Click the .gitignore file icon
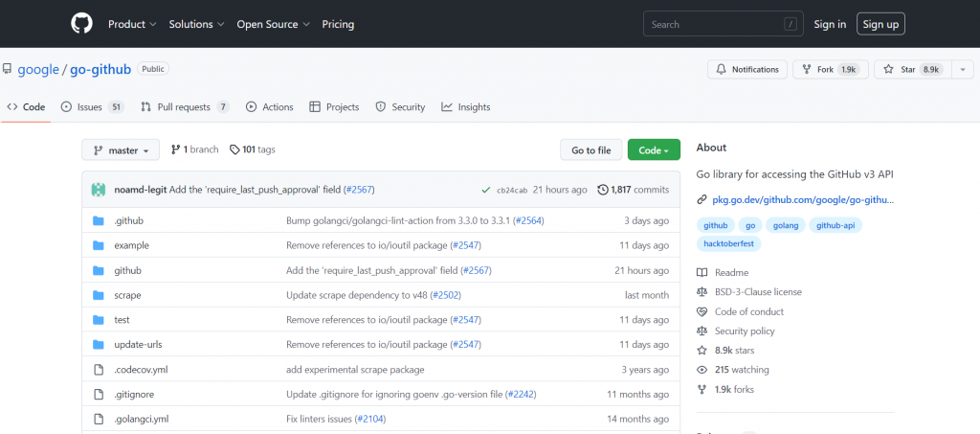Viewport: 980px width, 434px height. (x=99, y=394)
